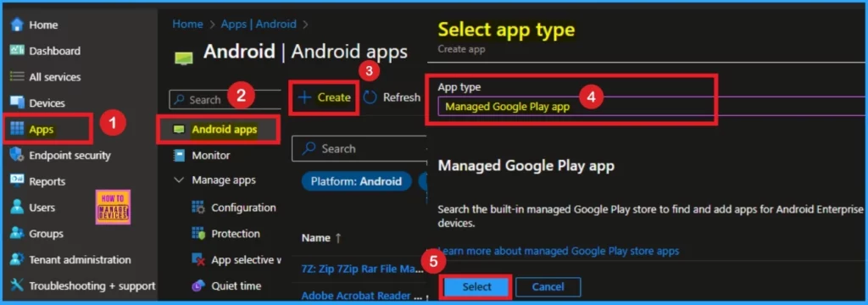The width and height of the screenshot is (868, 305).
Task: Click the App selective wipe icon
Action: coord(198,259)
